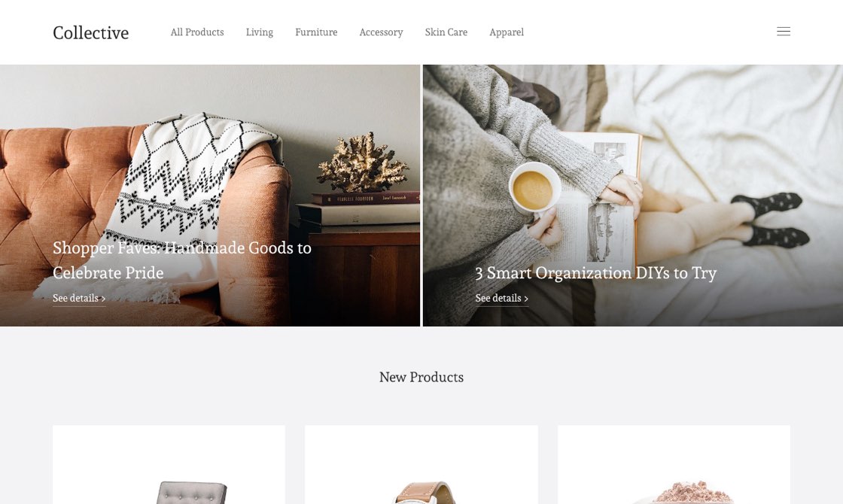Click chevron arrow beside second See details
Viewport: 843px width, 504px height.
click(526, 299)
